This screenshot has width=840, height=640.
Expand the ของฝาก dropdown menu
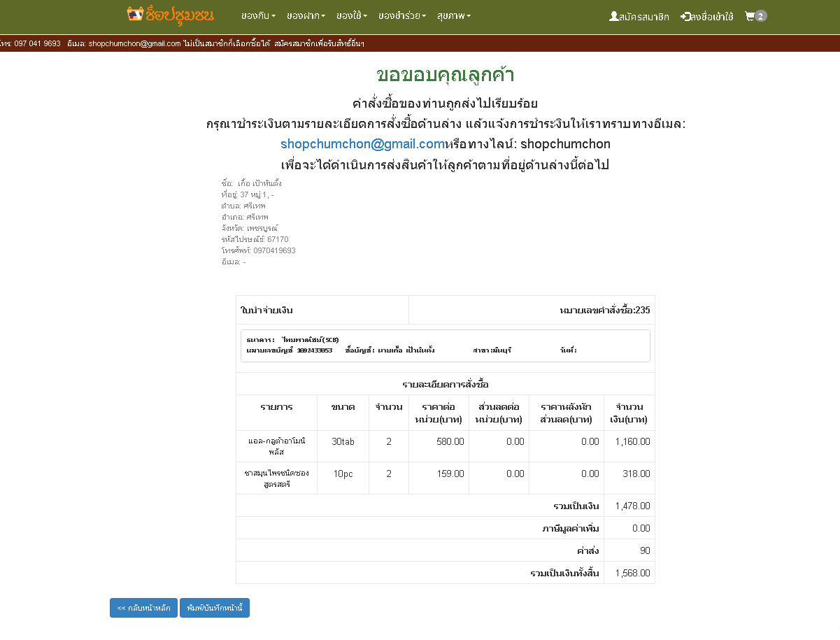tap(306, 15)
